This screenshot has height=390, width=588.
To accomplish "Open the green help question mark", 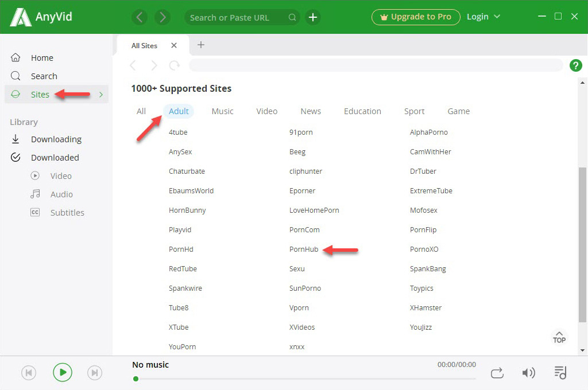I will tap(575, 65).
